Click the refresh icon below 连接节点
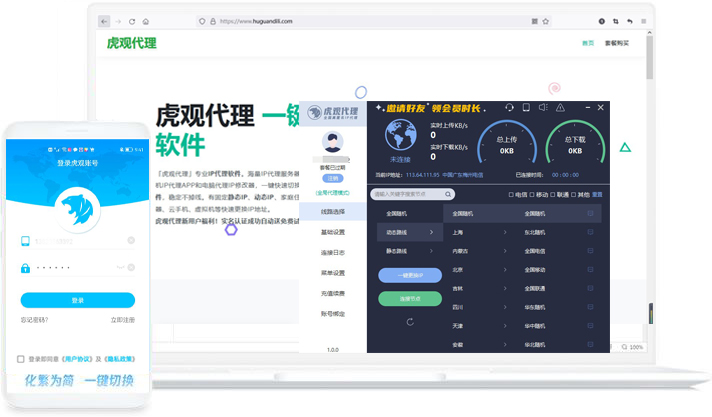Screen dimensions: 712x417 [x=410, y=322]
